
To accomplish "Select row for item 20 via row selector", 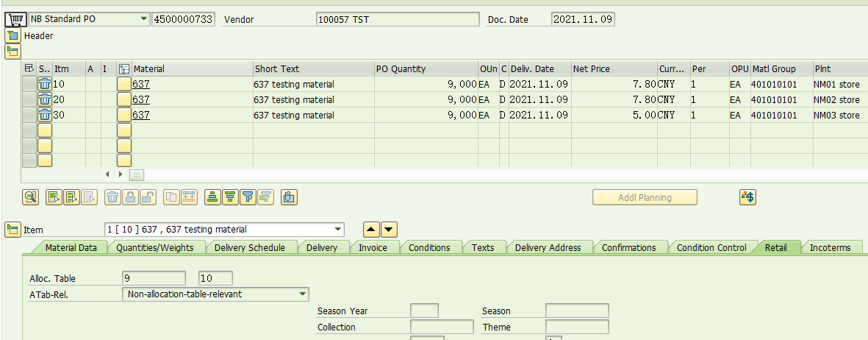I will [29, 100].
